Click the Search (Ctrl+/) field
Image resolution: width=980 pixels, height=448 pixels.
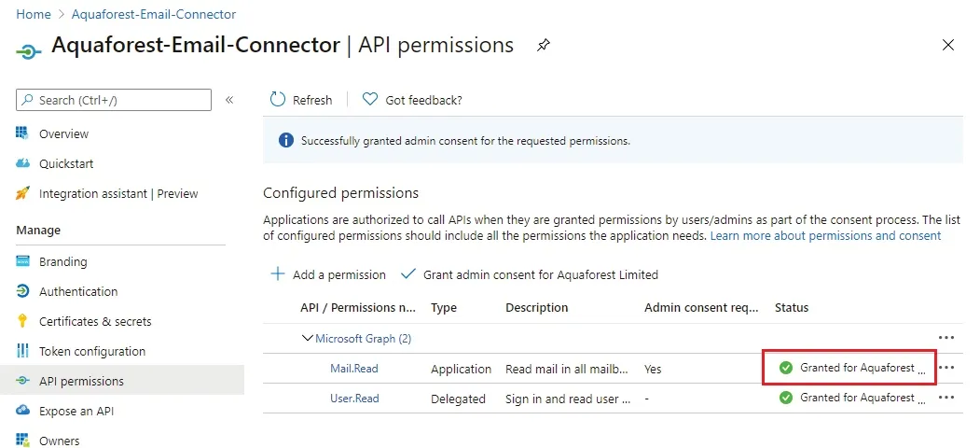pos(114,100)
